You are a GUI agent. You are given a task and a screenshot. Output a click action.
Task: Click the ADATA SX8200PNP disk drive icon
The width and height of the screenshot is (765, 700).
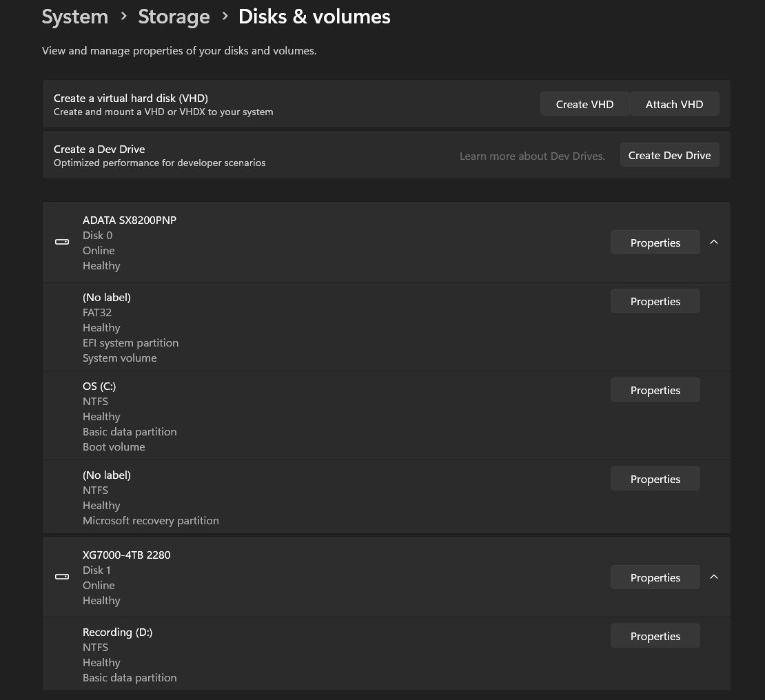[x=62, y=242]
